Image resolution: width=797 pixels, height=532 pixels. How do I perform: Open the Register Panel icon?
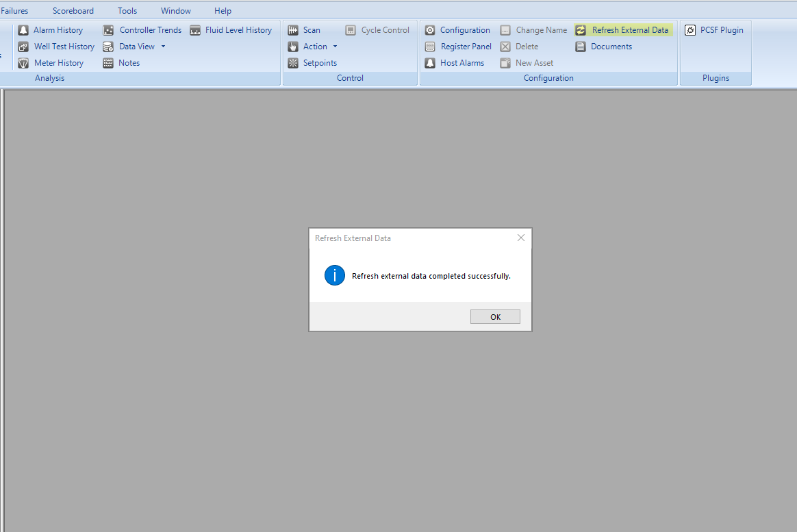click(430, 47)
